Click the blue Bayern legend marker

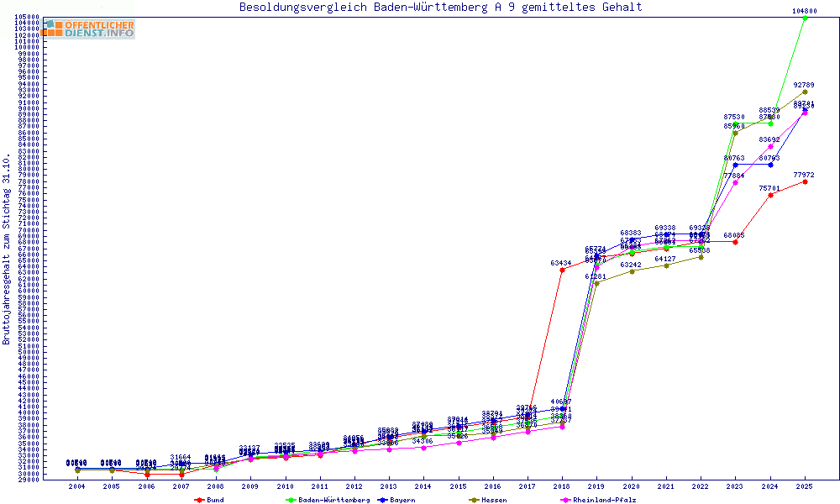pos(382,500)
